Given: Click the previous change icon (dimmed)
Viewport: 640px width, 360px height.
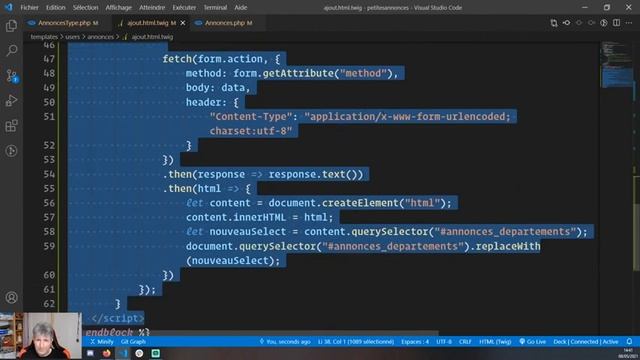Looking at the screenshot, I should click(579, 23).
